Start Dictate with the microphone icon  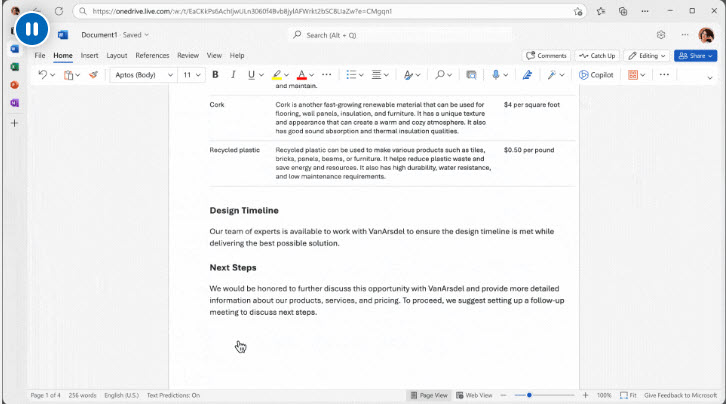point(496,75)
